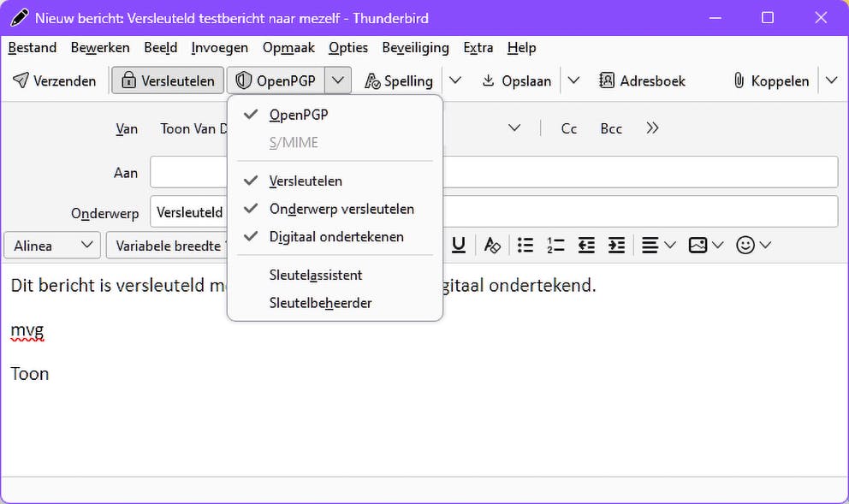Apply a numbered list

pyautogui.click(x=555, y=246)
